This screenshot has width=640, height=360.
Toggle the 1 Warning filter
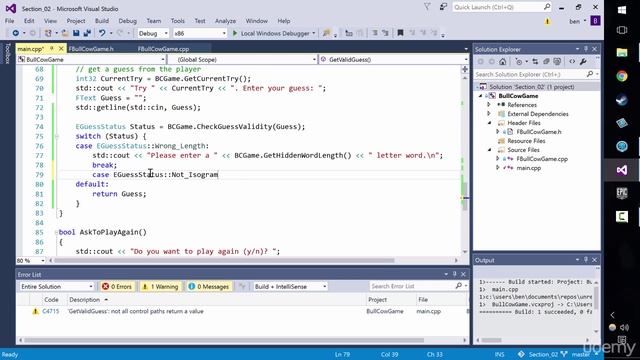point(160,287)
